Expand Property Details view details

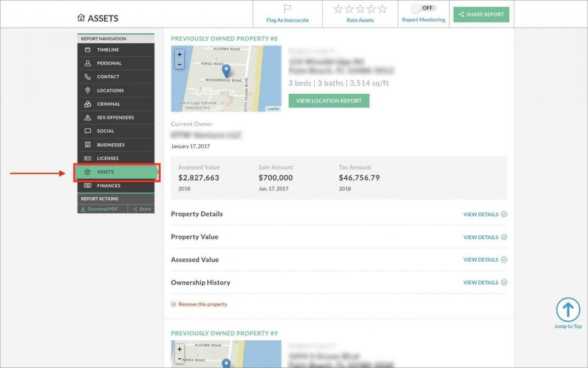[485, 214]
